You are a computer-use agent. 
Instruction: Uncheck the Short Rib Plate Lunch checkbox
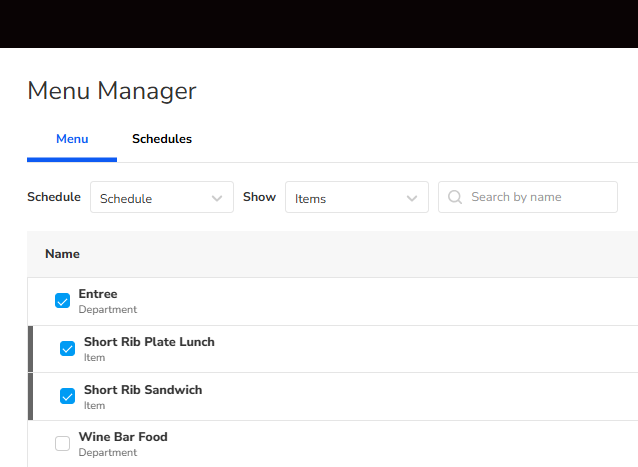point(68,349)
